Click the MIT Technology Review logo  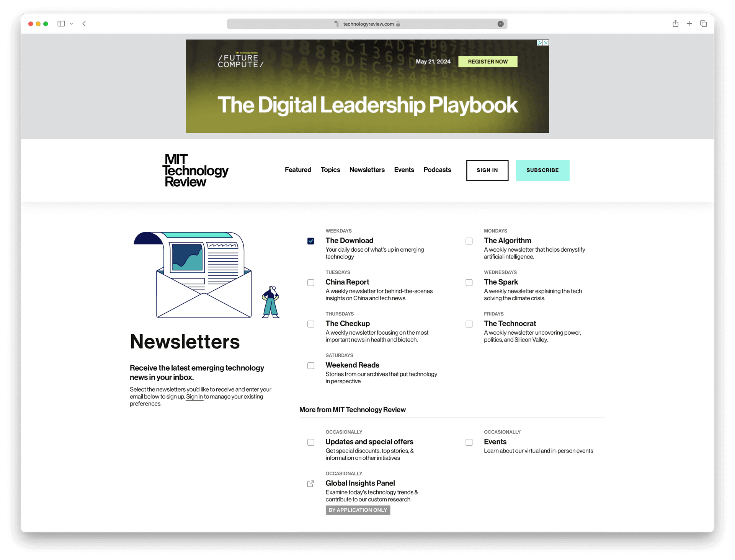[x=195, y=171]
